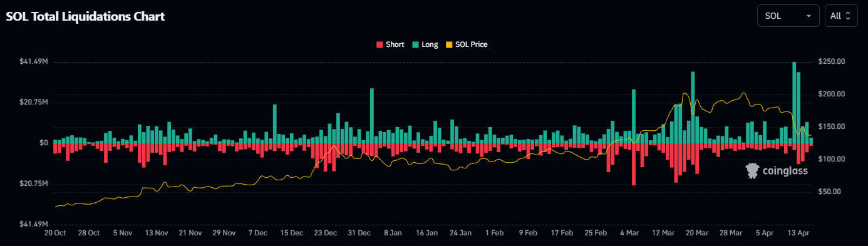868x246 pixels.
Task: Click the 1 Feb date label
Action: coord(494,233)
